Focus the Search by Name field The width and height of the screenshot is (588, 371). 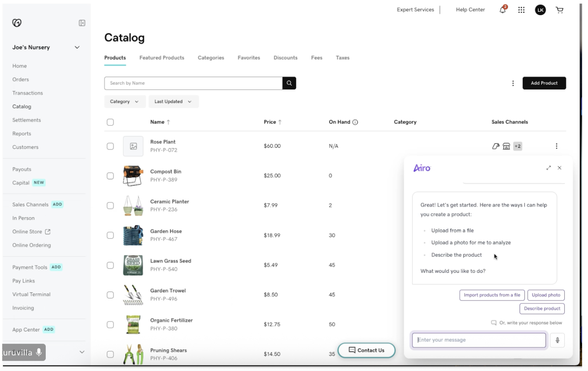click(x=193, y=83)
